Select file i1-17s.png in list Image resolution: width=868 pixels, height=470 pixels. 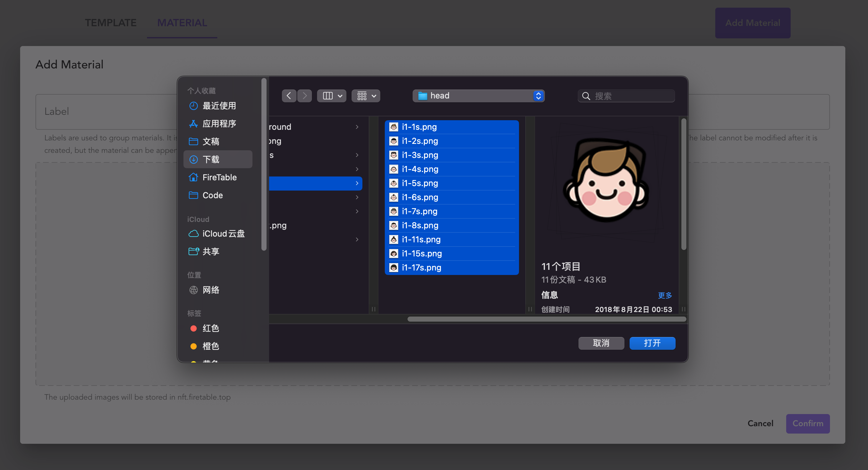421,267
